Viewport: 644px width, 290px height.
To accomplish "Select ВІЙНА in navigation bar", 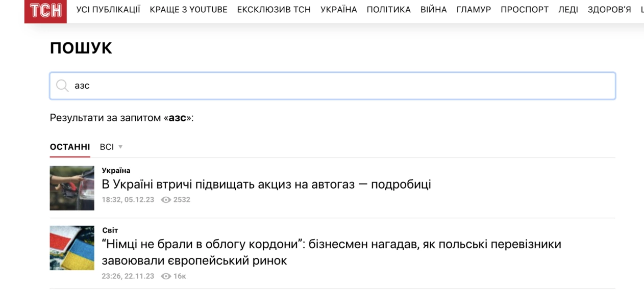I will tap(434, 10).
